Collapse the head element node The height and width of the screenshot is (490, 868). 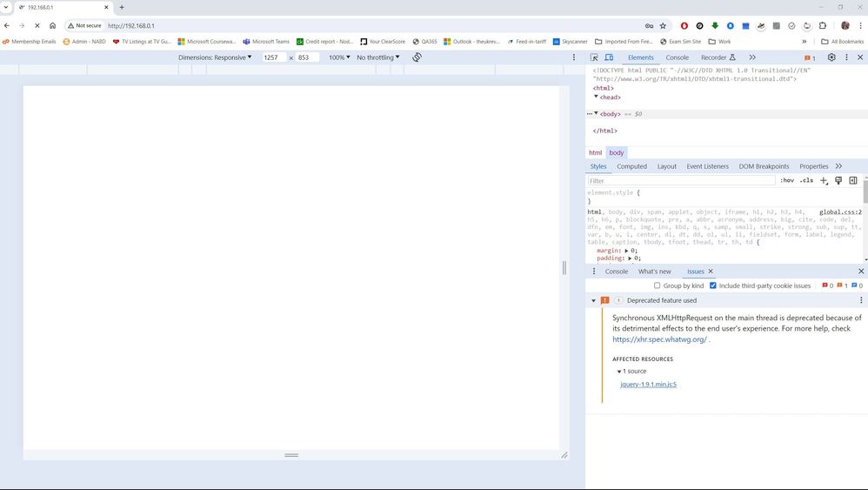click(x=596, y=97)
